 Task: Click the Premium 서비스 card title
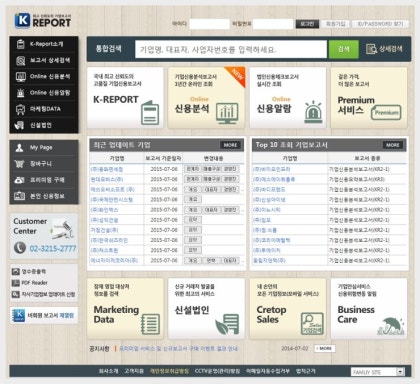coord(356,105)
